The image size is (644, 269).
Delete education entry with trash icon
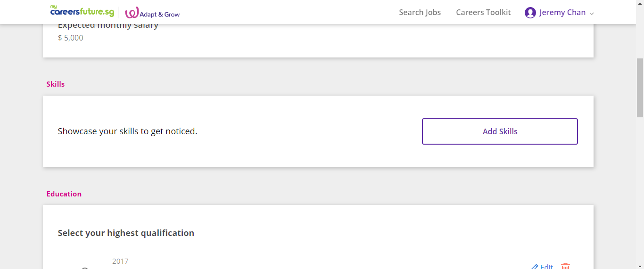[566, 266]
